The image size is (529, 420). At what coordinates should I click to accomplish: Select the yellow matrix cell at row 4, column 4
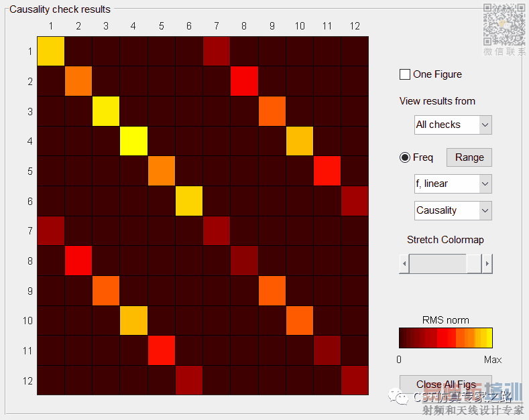133,141
